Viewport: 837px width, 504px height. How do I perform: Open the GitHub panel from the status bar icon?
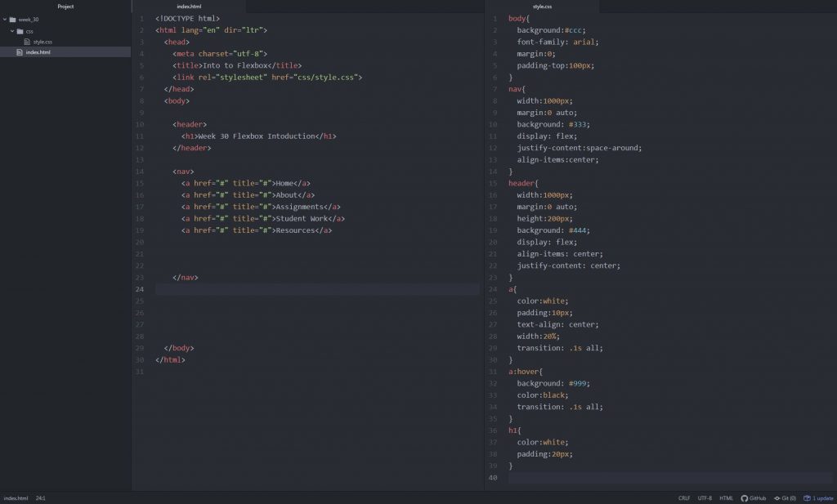click(x=744, y=498)
